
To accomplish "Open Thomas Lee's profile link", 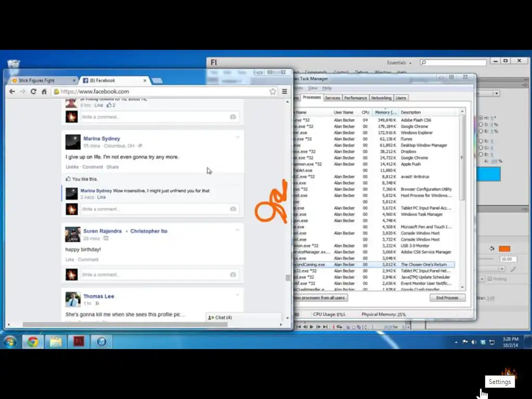I will (99, 296).
